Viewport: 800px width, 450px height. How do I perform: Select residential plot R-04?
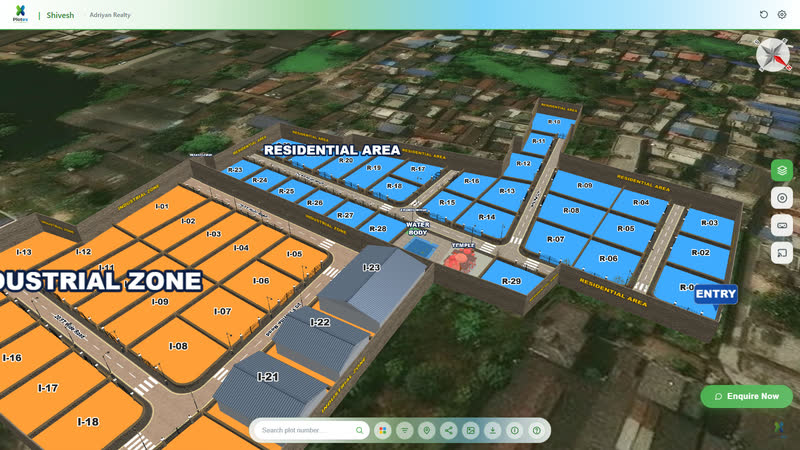641,205
